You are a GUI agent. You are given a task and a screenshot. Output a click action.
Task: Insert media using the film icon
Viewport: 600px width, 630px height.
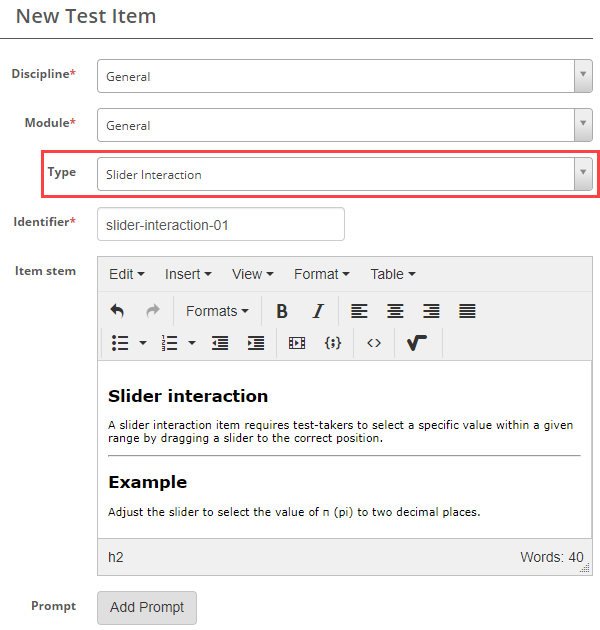(296, 343)
